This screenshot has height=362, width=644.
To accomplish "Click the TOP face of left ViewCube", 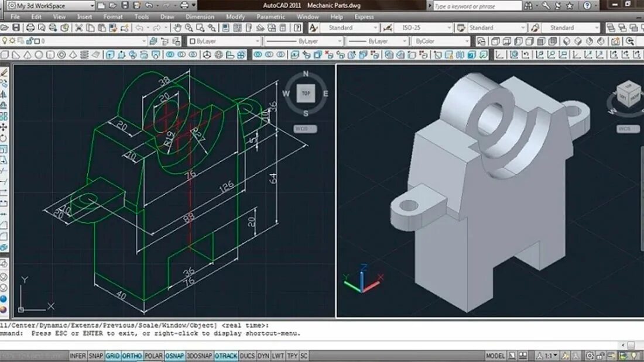I will (306, 94).
